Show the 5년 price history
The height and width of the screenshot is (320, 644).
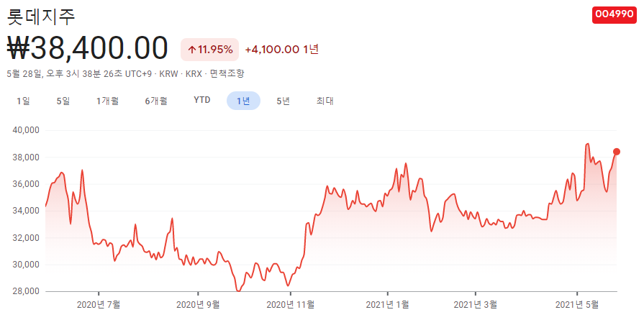pyautogui.click(x=284, y=101)
